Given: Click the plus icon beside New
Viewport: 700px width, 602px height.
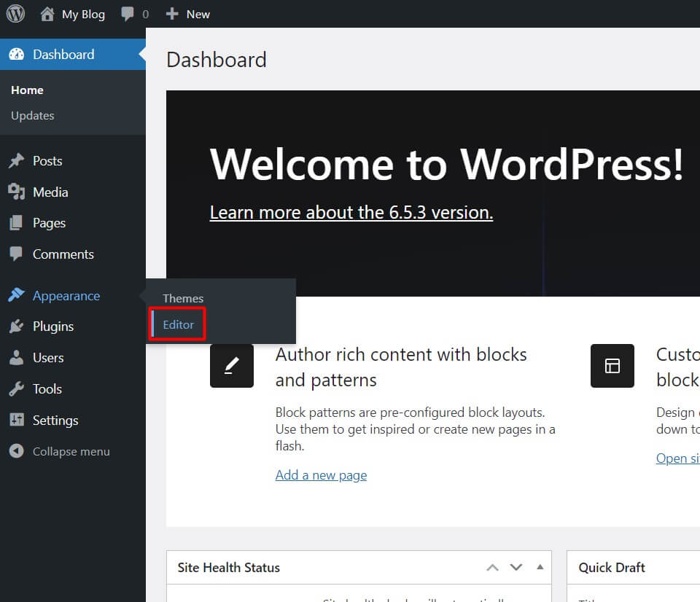Looking at the screenshot, I should 172,14.
